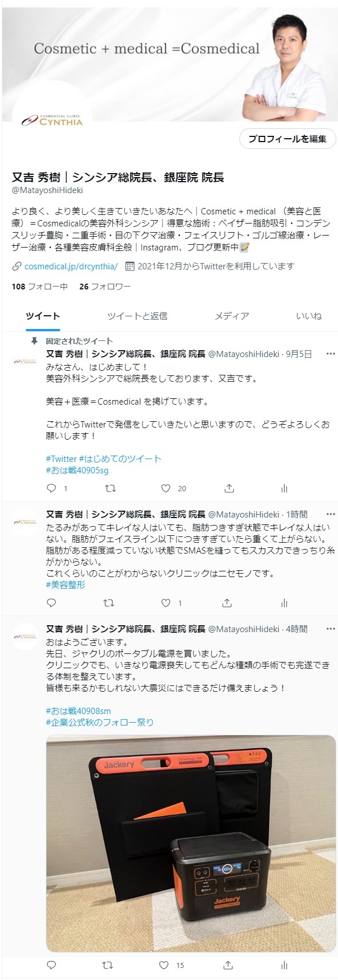Screen dimensions: 338x980
Task: Open more options on the 4時間 tweet
Action: coord(330,629)
